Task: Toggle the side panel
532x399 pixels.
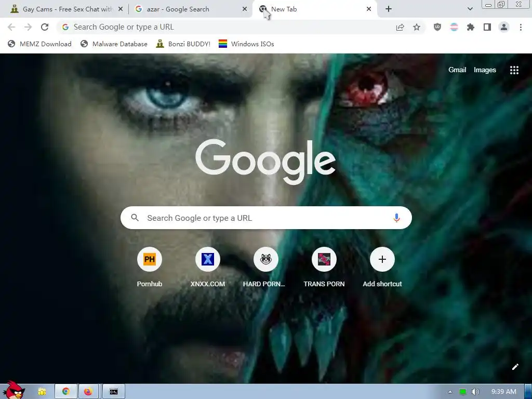Action: (487, 27)
